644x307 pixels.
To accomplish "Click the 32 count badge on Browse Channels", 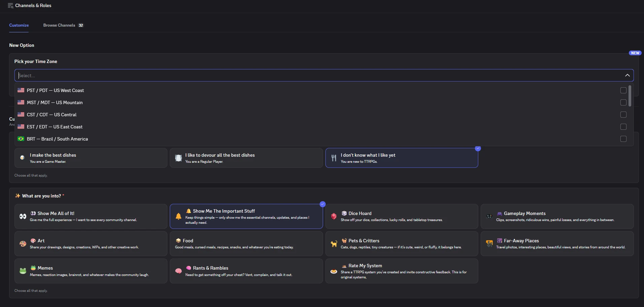I will pyautogui.click(x=81, y=25).
